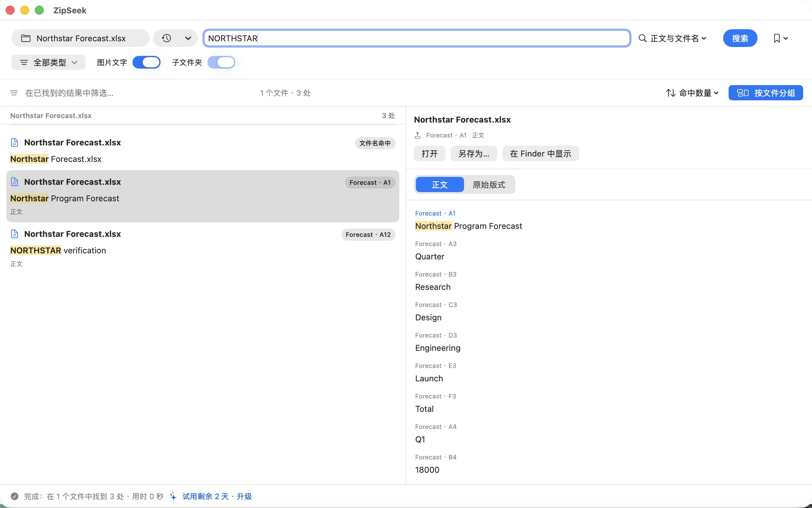Select the Northstar Forecast.xlsx source path button
Image resolution: width=812 pixels, height=508 pixels.
click(80, 38)
